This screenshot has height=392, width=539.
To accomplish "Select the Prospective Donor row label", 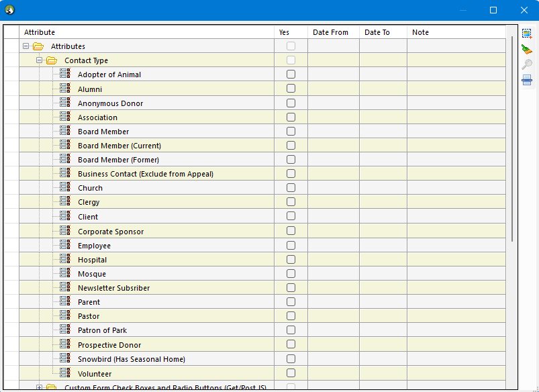I will (x=109, y=345).
